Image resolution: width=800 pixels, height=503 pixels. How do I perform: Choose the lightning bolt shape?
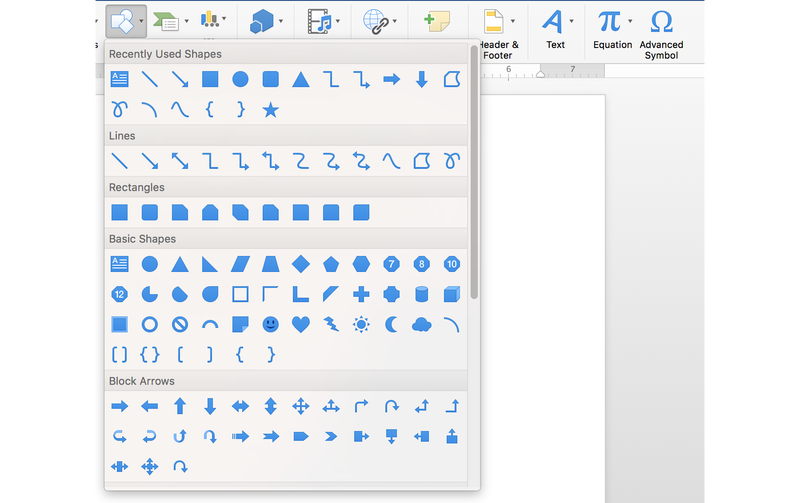331,324
